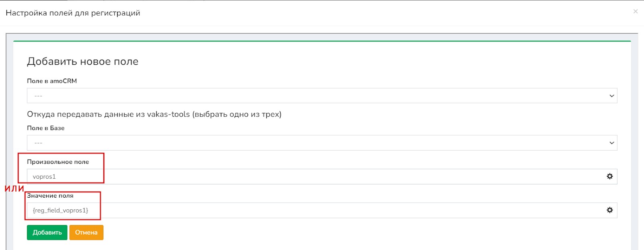
Task: Click the Поле в Базе label
Action: coord(45,128)
